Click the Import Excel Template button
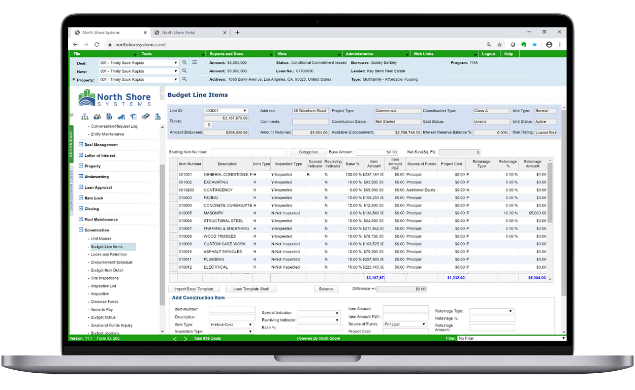Image resolution: width=635 pixels, height=390 pixels. [x=194, y=289]
